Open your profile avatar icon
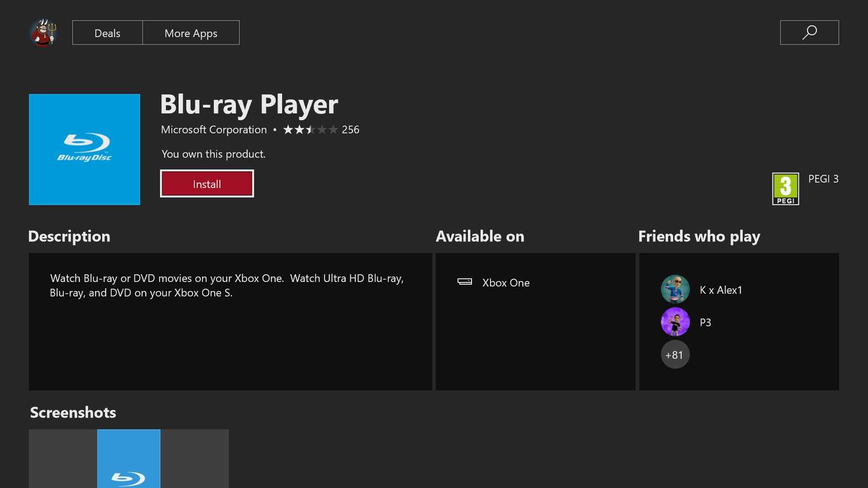 [x=42, y=33]
